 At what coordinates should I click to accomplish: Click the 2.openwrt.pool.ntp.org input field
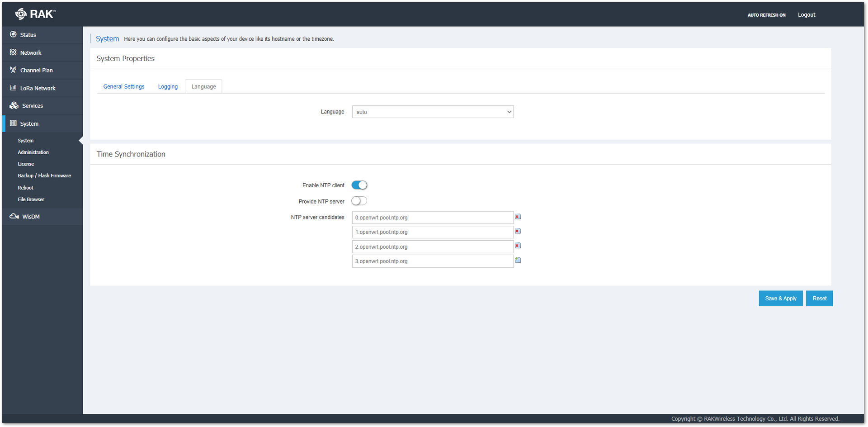(x=433, y=247)
